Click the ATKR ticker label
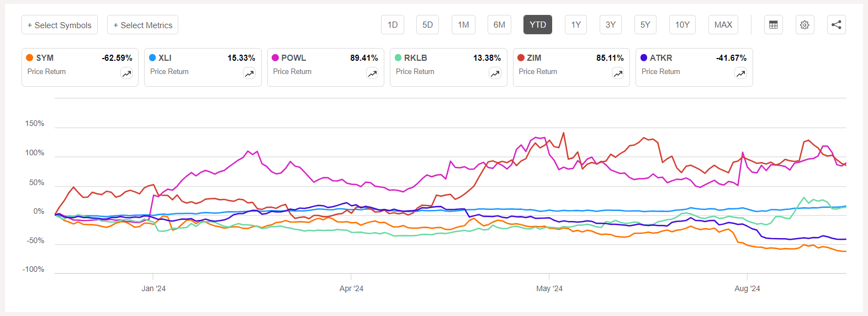The height and width of the screenshot is (316, 868). click(x=661, y=58)
